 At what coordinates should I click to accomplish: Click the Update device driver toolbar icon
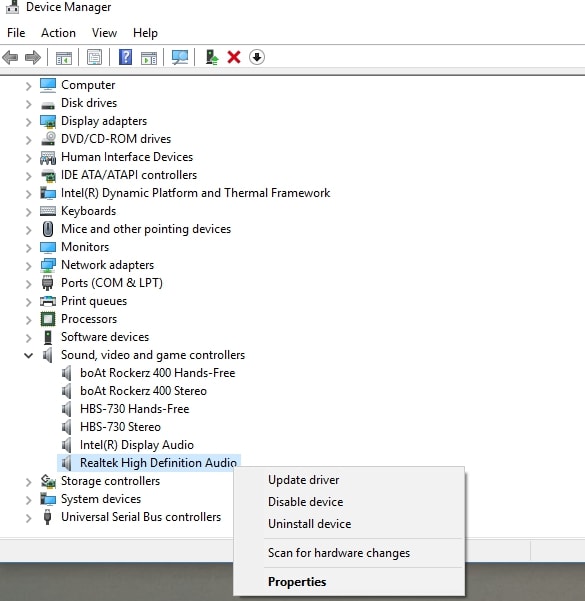click(x=212, y=57)
